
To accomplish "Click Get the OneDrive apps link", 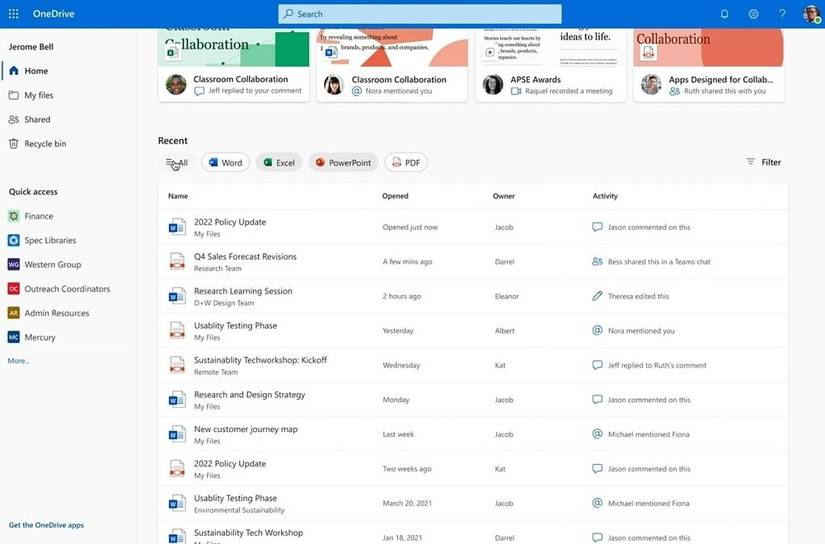I will [46, 525].
